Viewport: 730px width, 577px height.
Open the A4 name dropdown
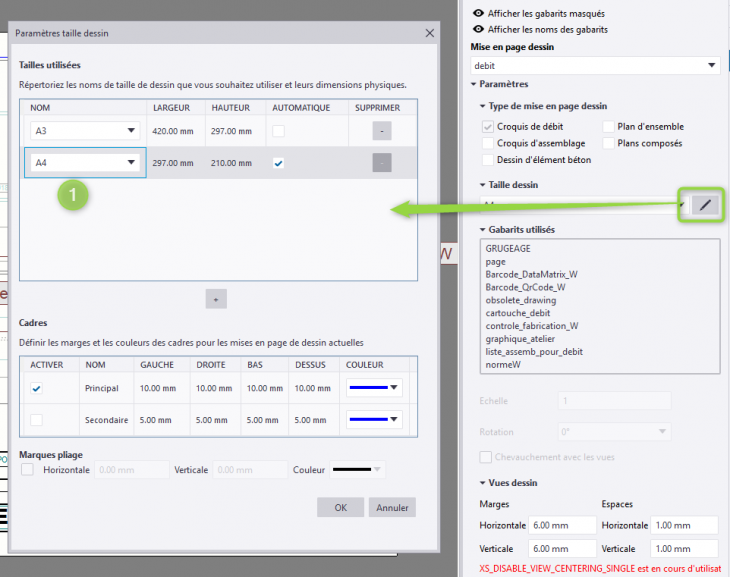[85, 163]
